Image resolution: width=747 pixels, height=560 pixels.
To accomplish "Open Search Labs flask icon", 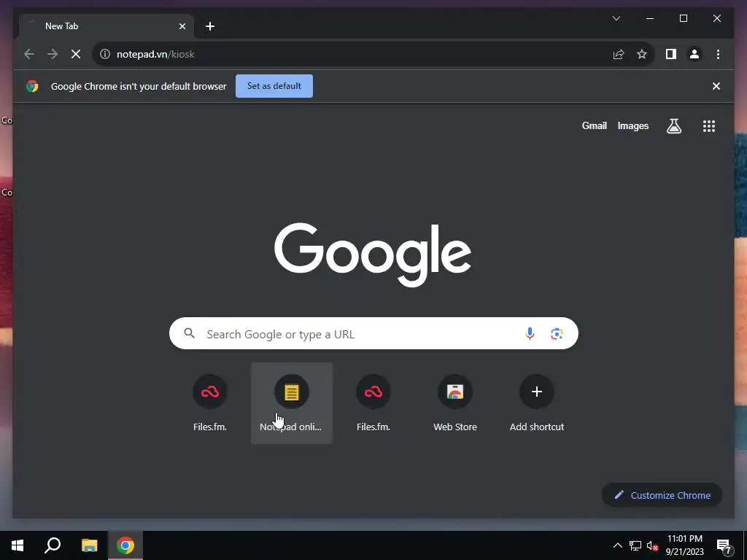I will pos(673,125).
